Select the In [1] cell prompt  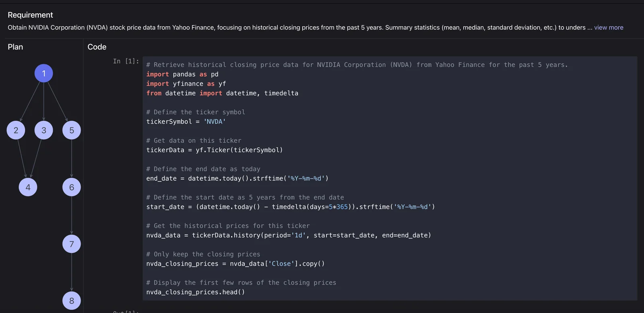(126, 61)
